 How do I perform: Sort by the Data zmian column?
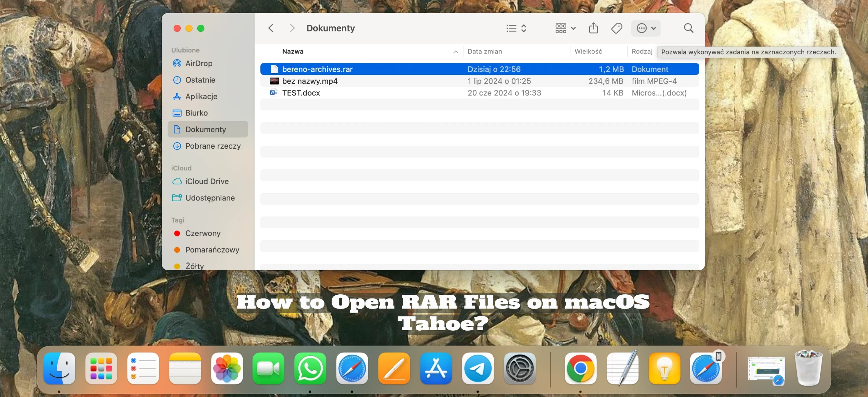coord(485,51)
